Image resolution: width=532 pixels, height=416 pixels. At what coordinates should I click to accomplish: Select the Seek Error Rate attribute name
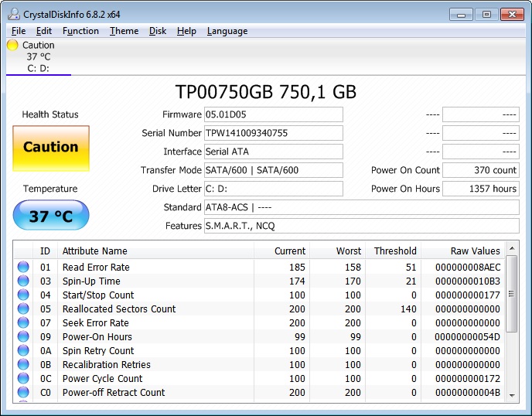(96, 322)
